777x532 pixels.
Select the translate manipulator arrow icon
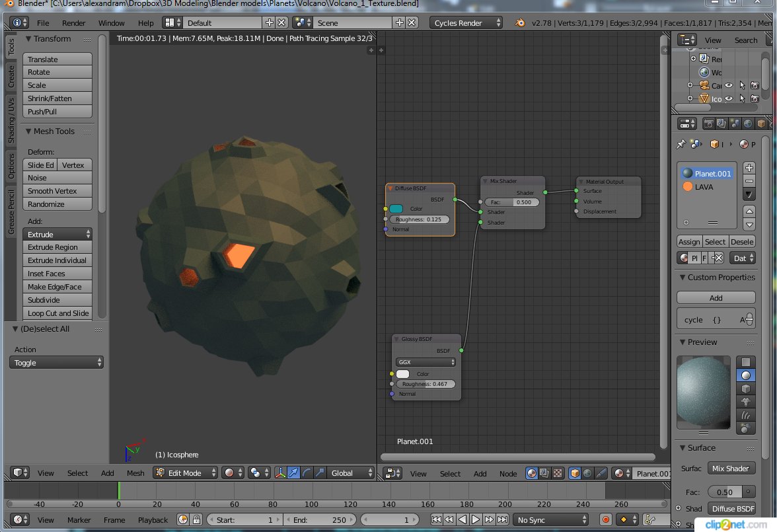pyautogui.click(x=293, y=473)
